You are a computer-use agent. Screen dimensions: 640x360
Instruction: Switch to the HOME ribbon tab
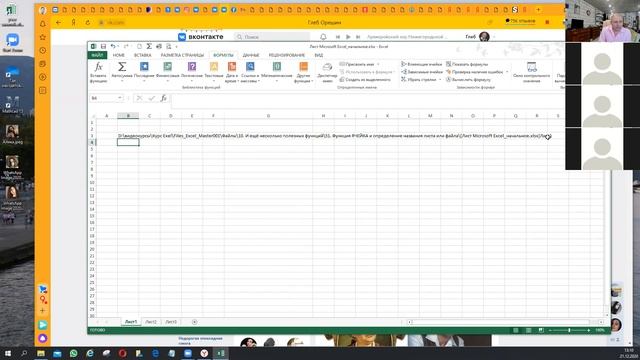(x=118, y=55)
